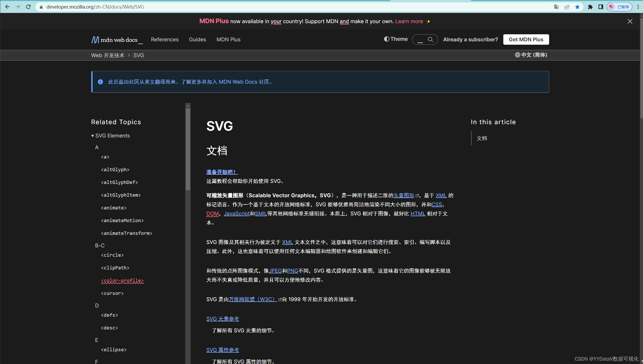Click the sidebar scrollbar up arrow
The height and width of the screenshot is (364, 643).
(x=188, y=106)
